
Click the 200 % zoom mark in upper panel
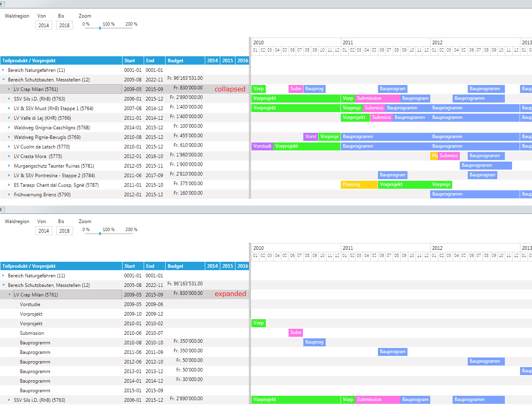(131, 24)
